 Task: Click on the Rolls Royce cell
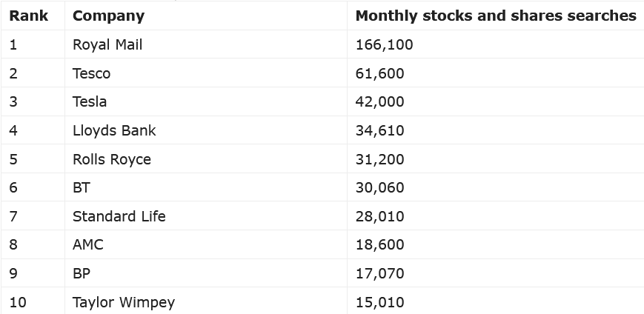coord(111,159)
